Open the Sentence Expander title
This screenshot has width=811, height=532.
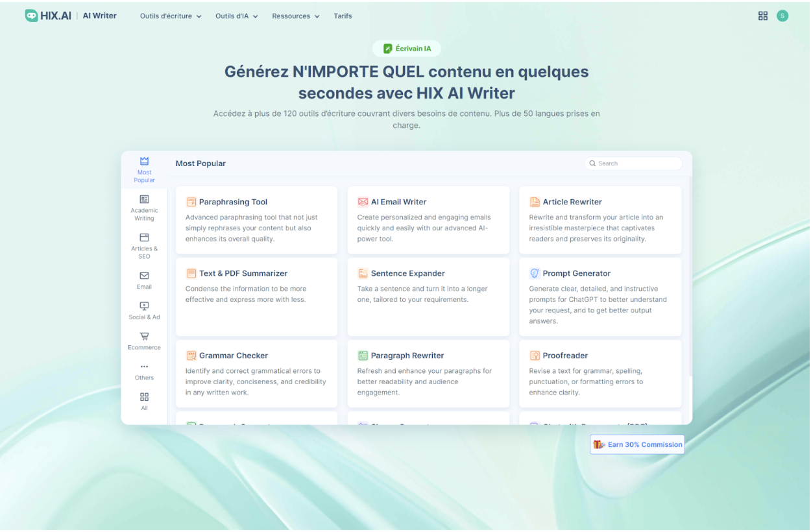pos(408,273)
